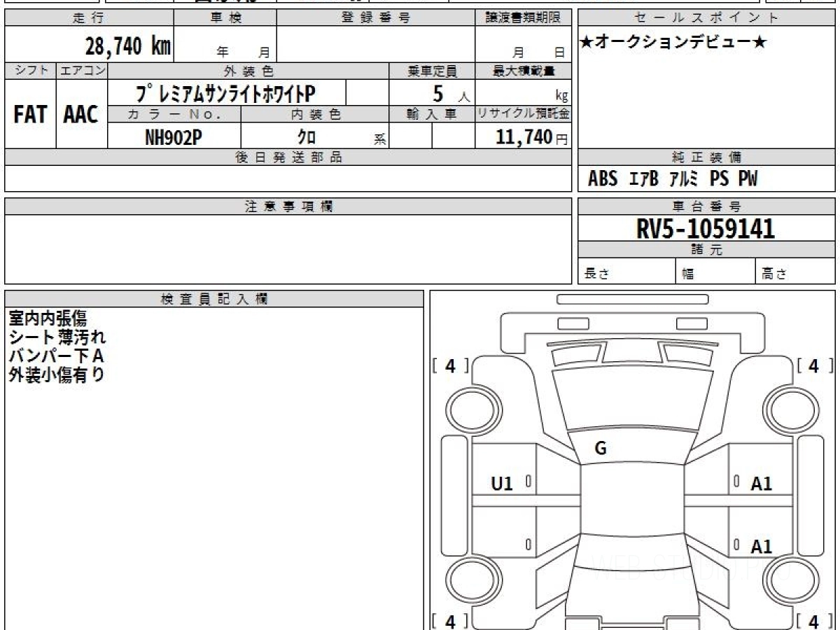This screenshot has height=630, width=840.
Task: Click inspector note シート薄汚れ
Action: coord(57,337)
